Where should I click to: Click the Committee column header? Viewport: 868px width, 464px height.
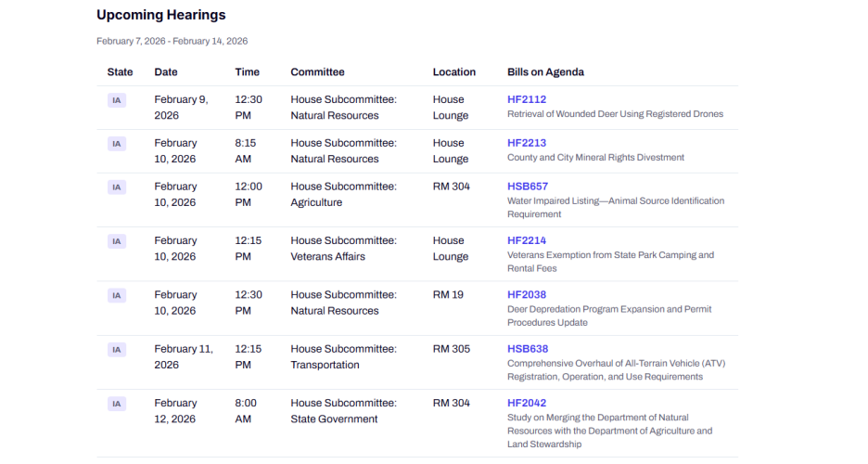317,72
